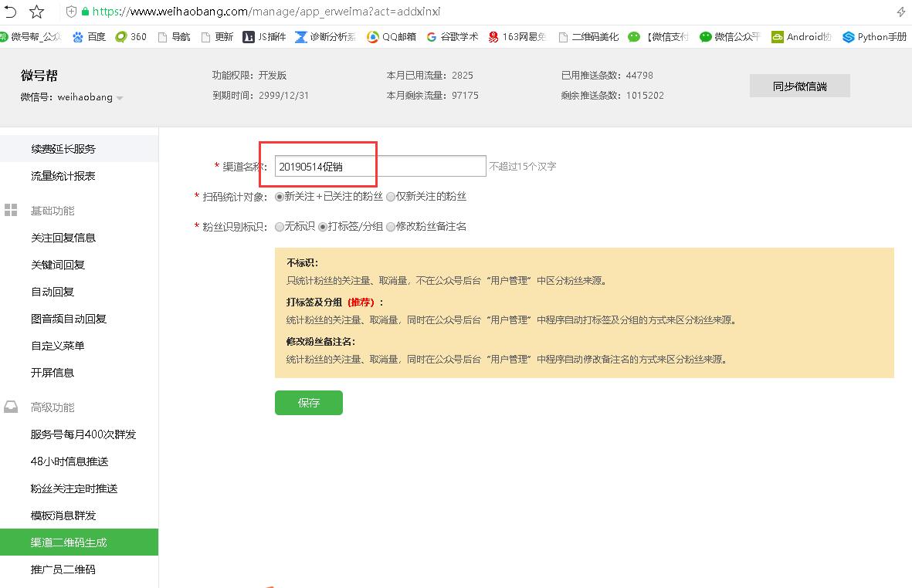
Task: Click the green padlock icon
Action: pyautogui.click(x=85, y=12)
